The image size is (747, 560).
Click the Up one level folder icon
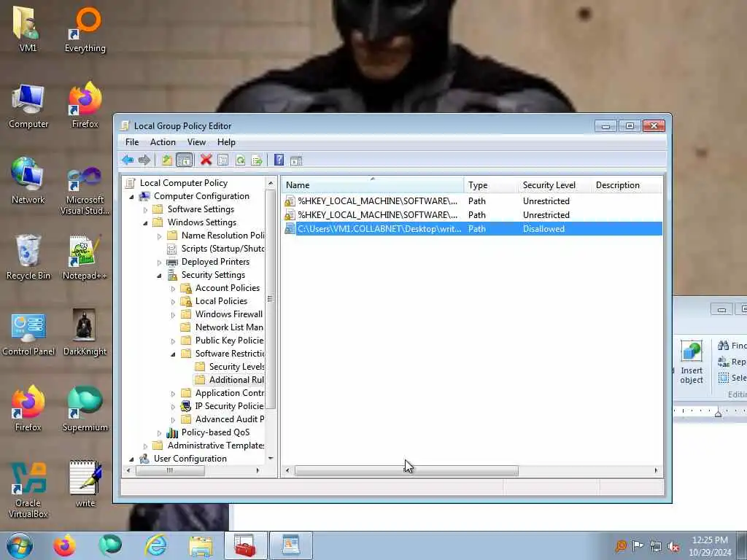pyautogui.click(x=167, y=160)
